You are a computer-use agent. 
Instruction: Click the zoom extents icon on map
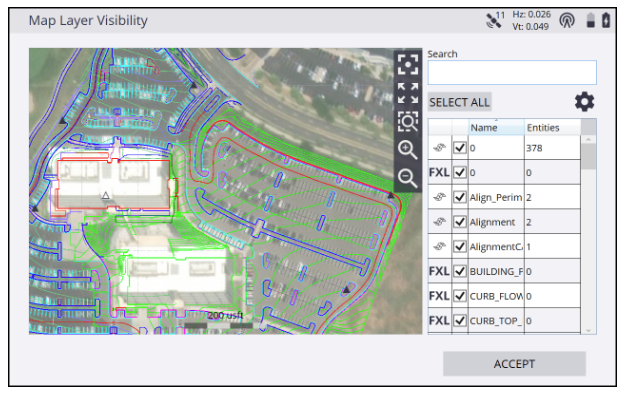coord(407,64)
